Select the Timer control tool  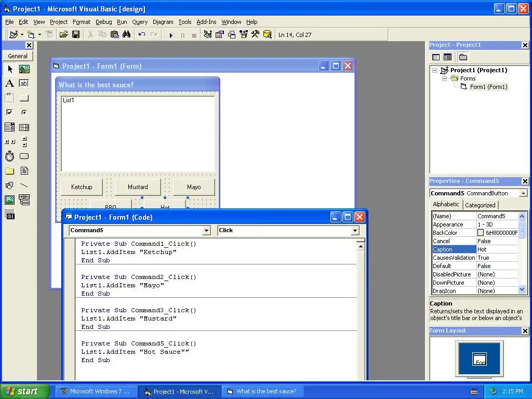point(10,156)
